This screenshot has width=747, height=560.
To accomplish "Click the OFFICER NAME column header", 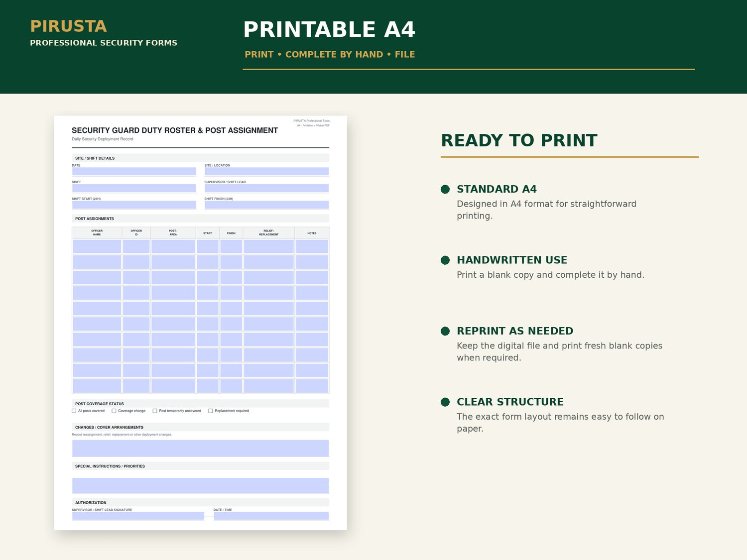I will pyautogui.click(x=97, y=232).
